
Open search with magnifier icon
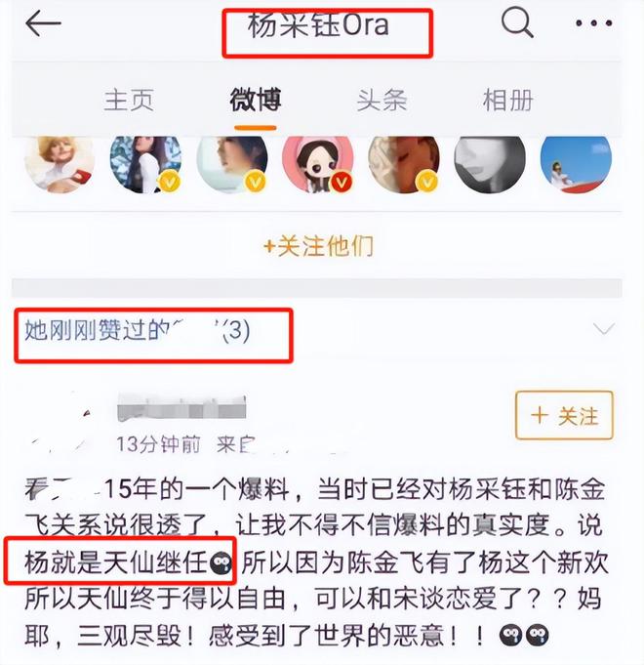click(517, 23)
